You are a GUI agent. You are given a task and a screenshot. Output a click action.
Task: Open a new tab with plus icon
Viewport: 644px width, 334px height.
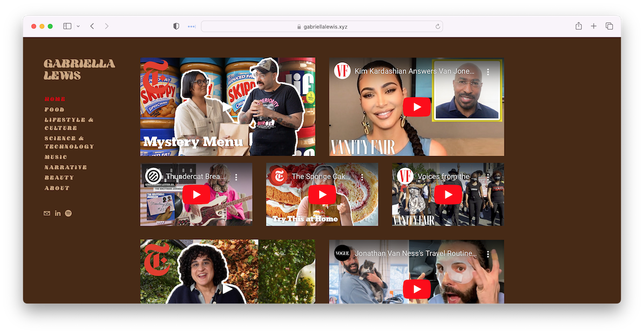click(x=594, y=26)
